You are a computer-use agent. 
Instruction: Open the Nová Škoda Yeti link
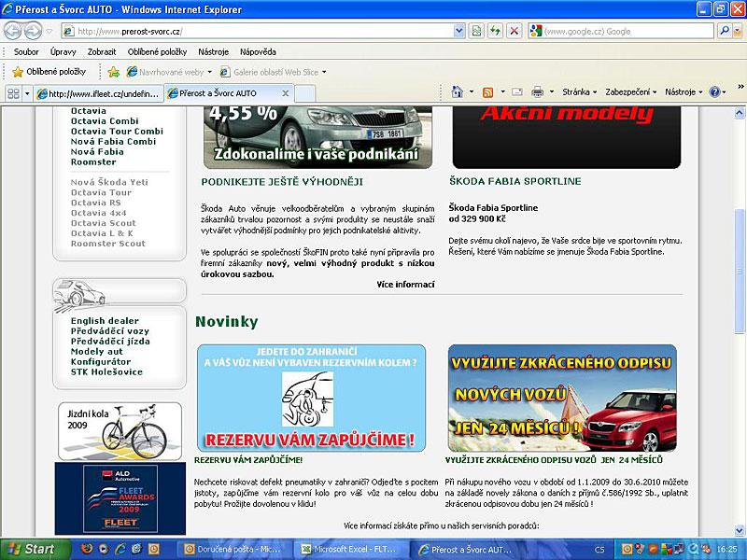(109, 182)
